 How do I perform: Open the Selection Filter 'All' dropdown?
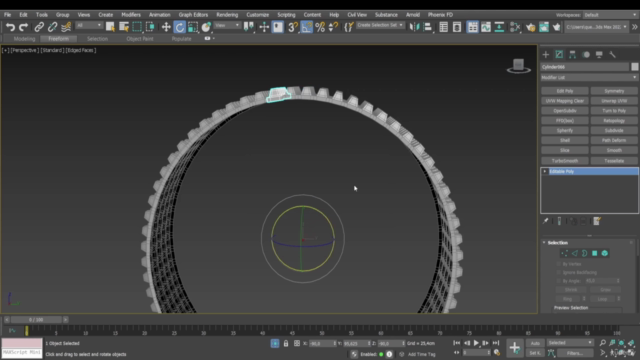pos(89,25)
